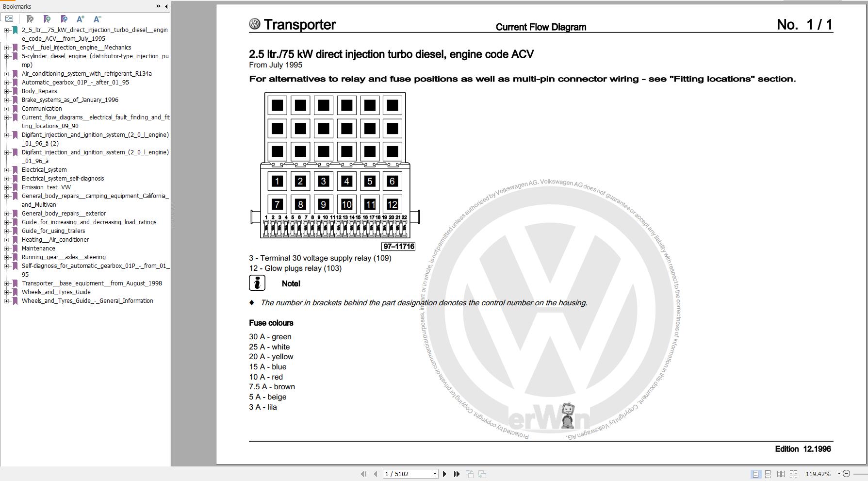
Task: Click the VW logo beside Transporter heading
Action: point(254,24)
